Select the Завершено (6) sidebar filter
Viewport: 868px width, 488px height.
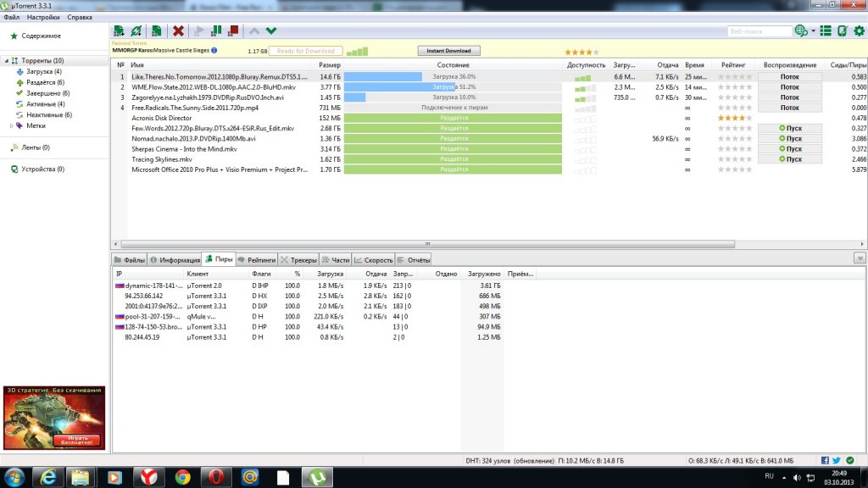pyautogui.click(x=48, y=93)
